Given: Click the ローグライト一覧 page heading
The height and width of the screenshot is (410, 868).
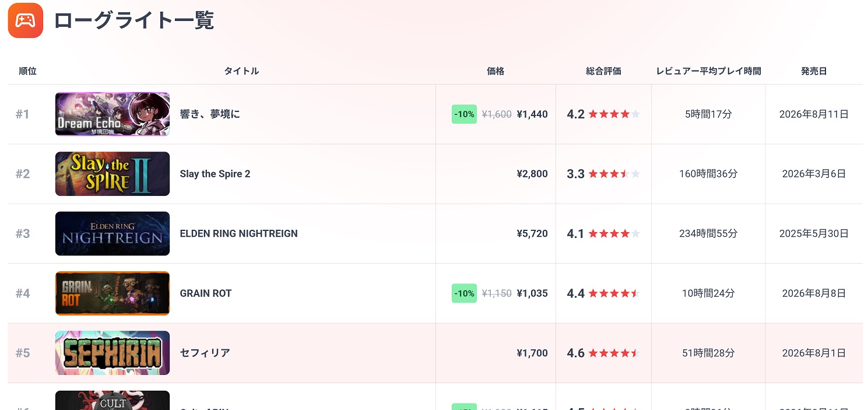Looking at the screenshot, I should 134,20.
